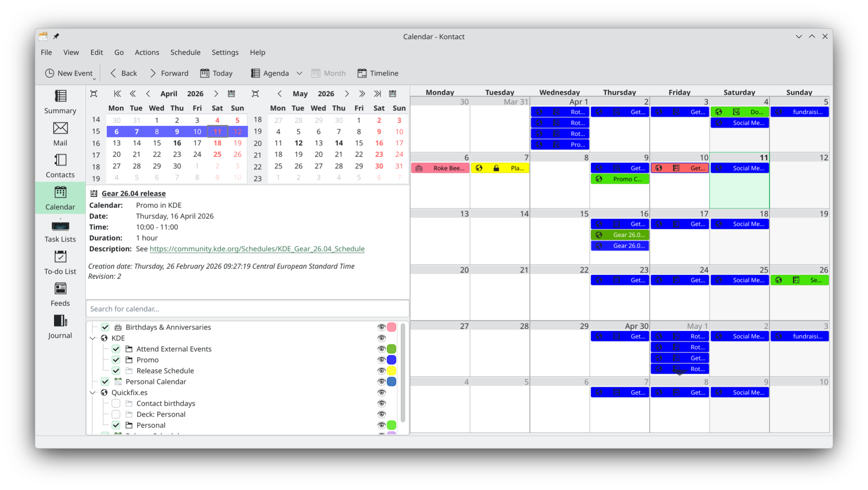The height and width of the screenshot is (490, 868).
Task: Open the Schedule menu
Action: coord(185,52)
